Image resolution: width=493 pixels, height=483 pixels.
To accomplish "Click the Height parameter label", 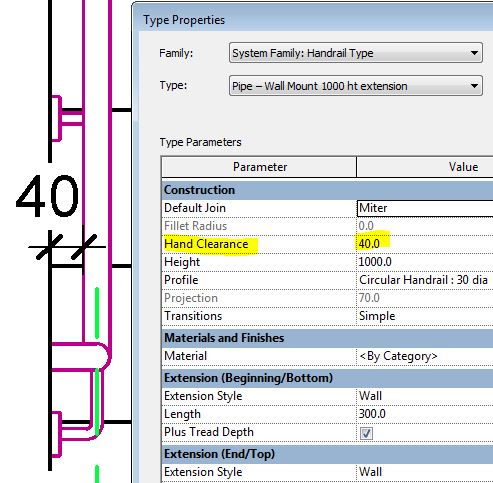I will [182, 262].
